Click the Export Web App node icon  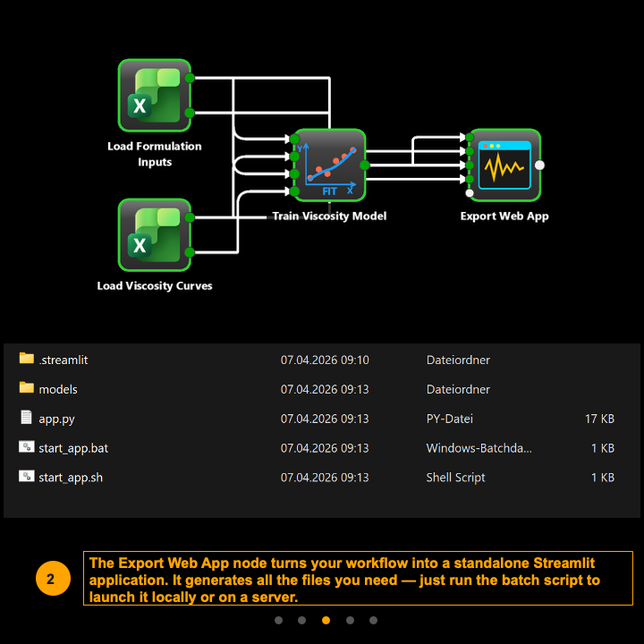pyautogui.click(x=504, y=165)
